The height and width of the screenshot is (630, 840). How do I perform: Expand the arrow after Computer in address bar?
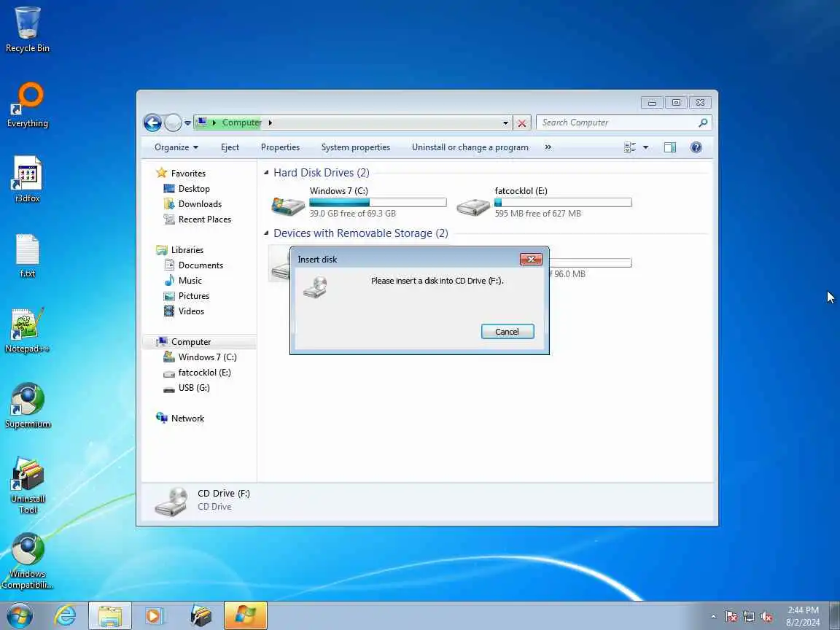coord(270,122)
